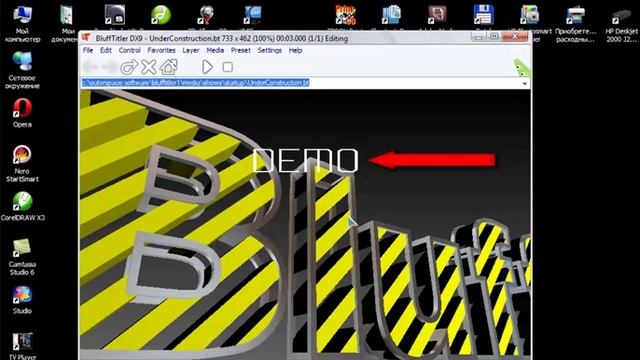Click the back arrow toolbar icon

point(90,67)
